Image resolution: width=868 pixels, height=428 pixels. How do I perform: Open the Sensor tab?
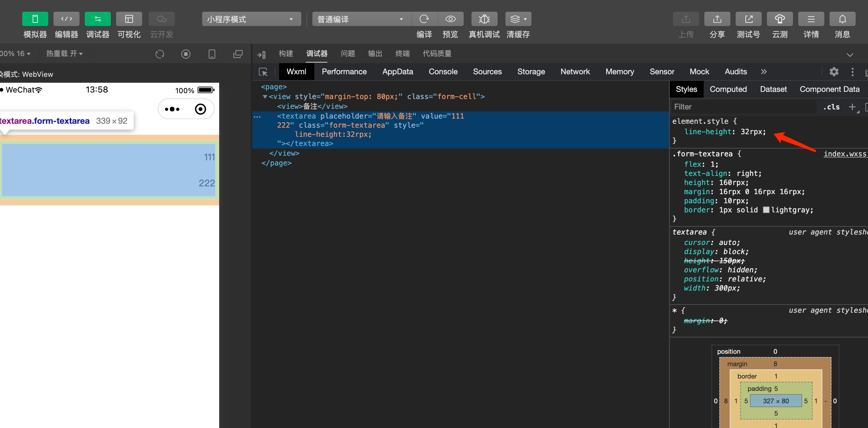click(x=662, y=72)
